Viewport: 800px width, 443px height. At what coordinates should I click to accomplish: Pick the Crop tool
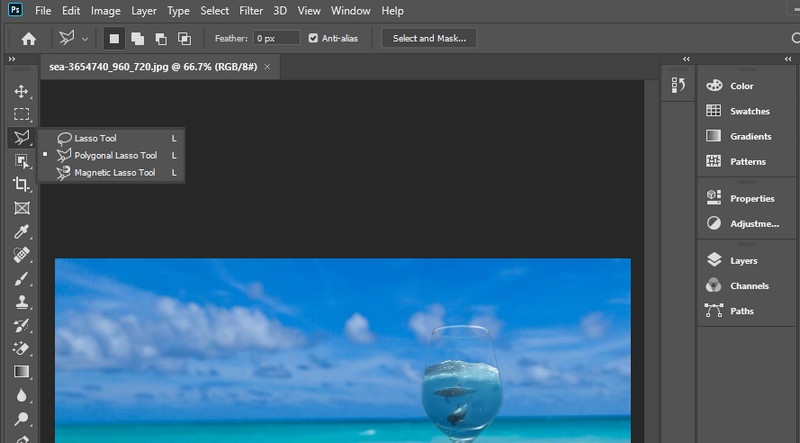[x=21, y=184]
